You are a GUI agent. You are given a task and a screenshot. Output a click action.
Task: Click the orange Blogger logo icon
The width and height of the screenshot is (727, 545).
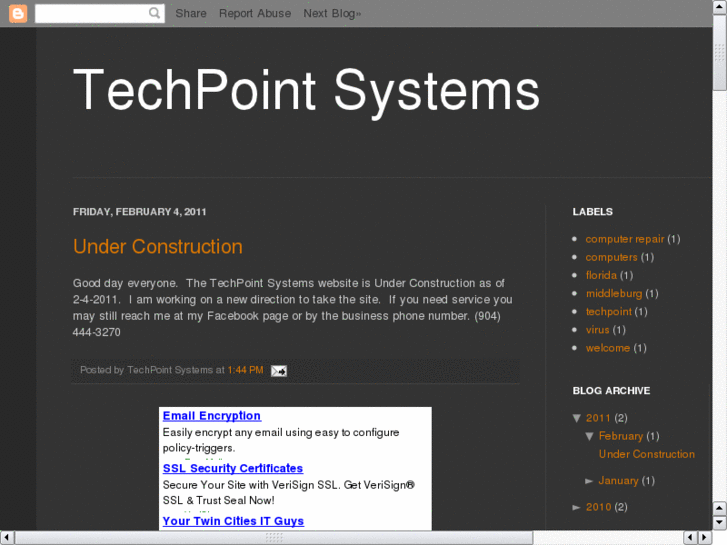pos(18,13)
